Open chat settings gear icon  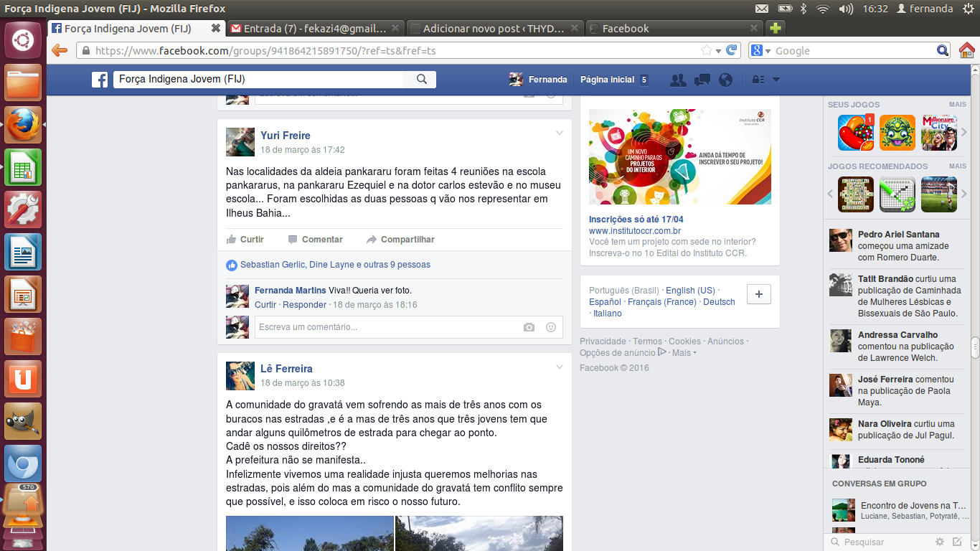(940, 542)
